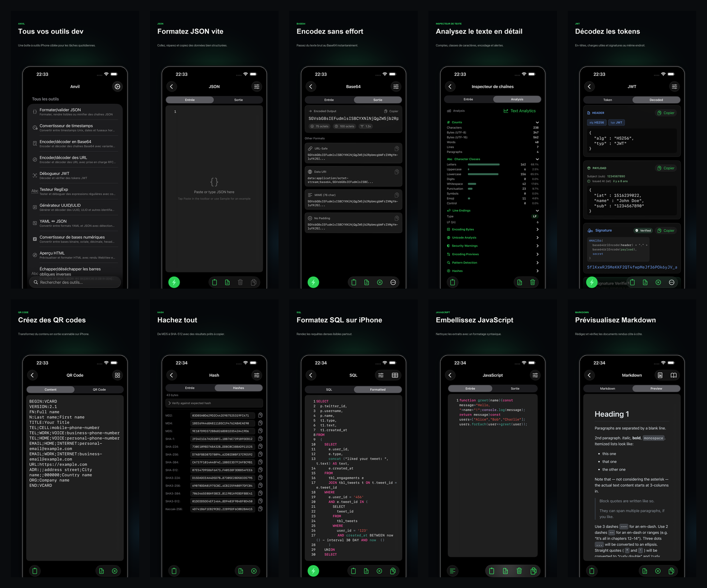Open the settings sliders icon on JWT screen
This screenshot has width=707, height=588.
pyautogui.click(x=674, y=87)
